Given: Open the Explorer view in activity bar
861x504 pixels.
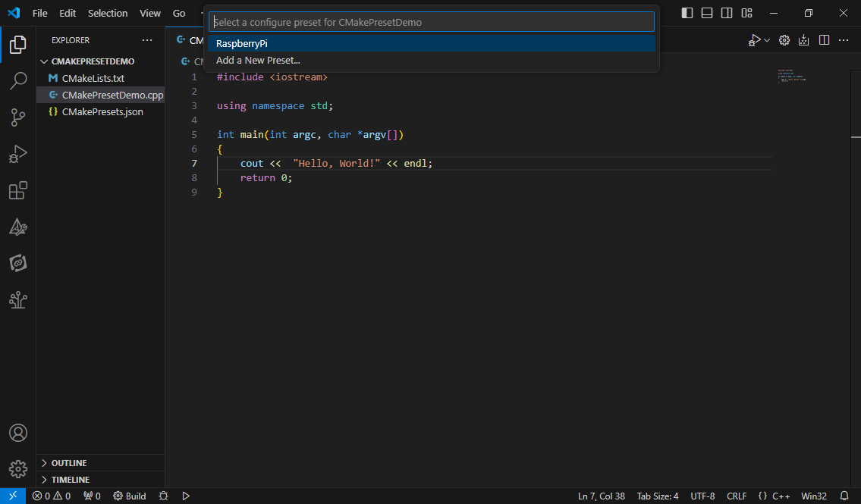Looking at the screenshot, I should coord(17,45).
